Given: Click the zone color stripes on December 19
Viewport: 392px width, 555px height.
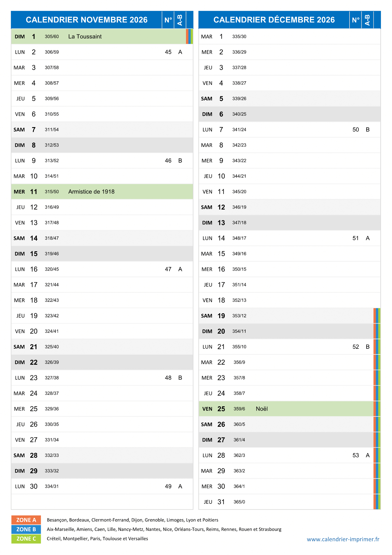Looking at the screenshot, I should tap(377, 316).
